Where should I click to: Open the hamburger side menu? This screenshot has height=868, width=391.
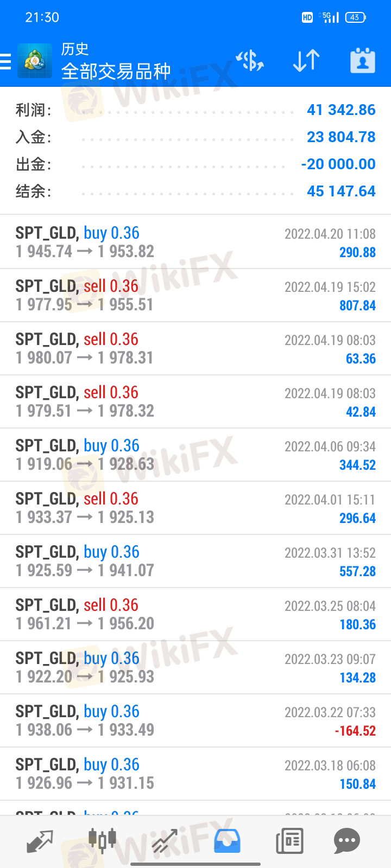coord(6,61)
